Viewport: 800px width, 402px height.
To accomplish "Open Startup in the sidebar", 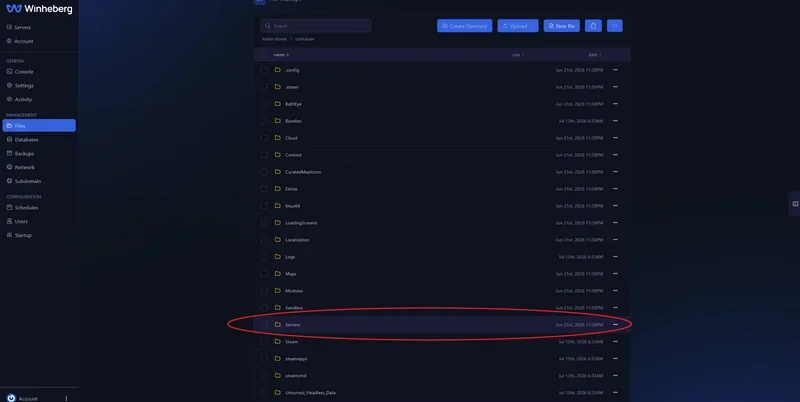I will [23, 235].
